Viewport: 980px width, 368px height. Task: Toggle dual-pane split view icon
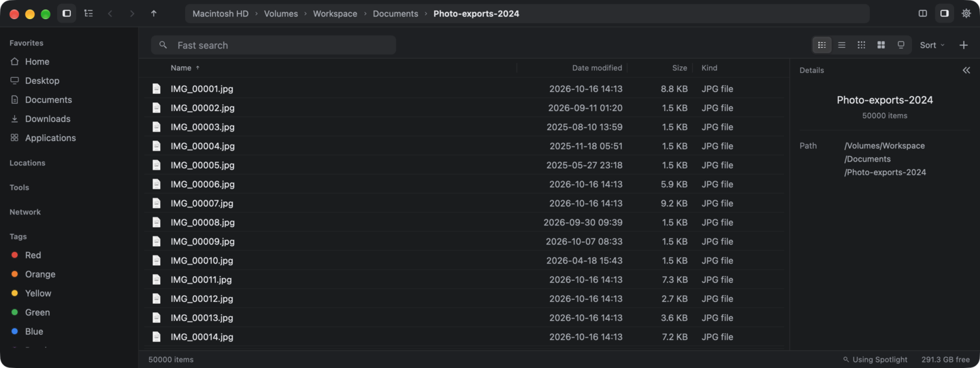click(x=923, y=14)
